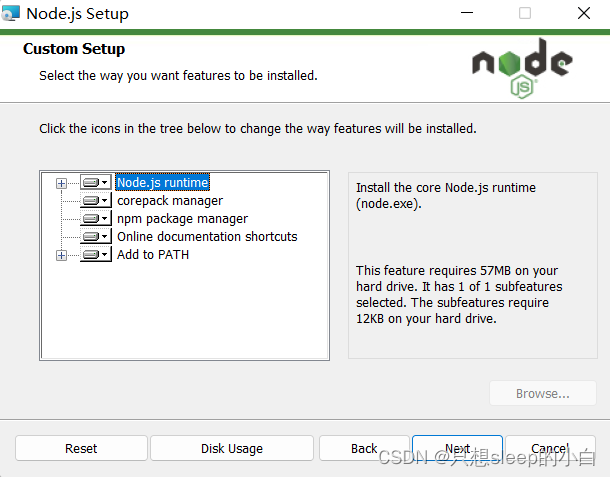Click the Reset button
610x477 pixels.
[x=81, y=448]
